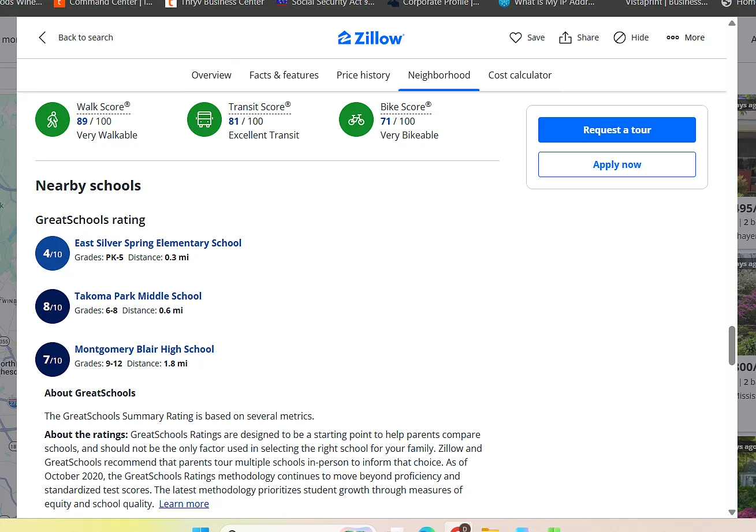Switch to the Overview tab
The height and width of the screenshot is (532, 756).
[211, 75]
